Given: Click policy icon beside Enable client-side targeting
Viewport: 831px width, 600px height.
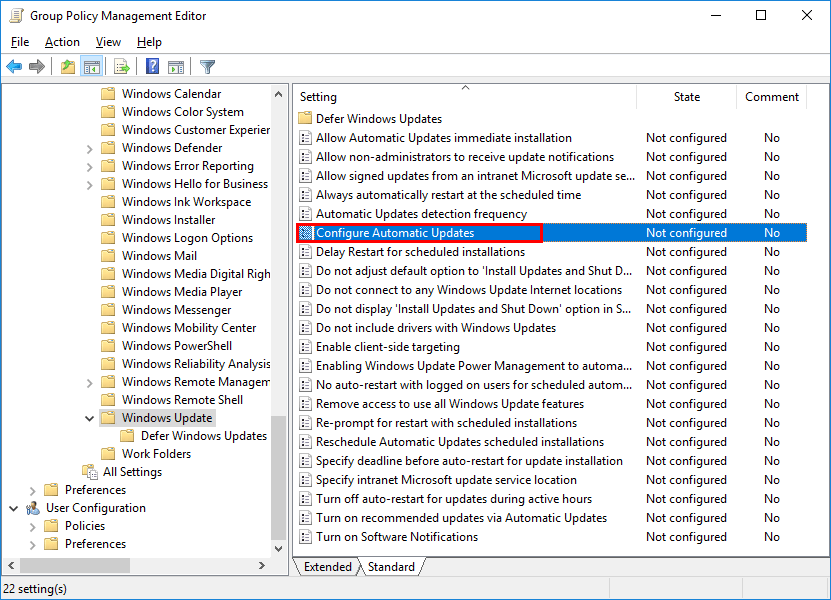Looking at the screenshot, I should [x=305, y=347].
